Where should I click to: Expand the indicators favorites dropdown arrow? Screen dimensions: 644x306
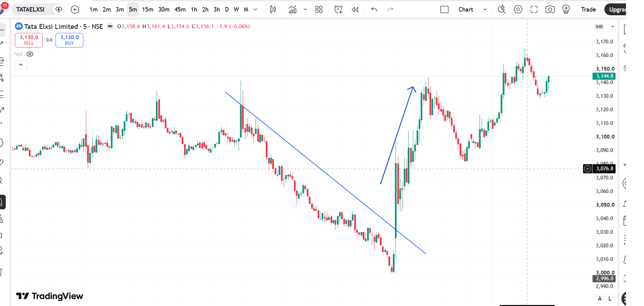tap(305, 9)
